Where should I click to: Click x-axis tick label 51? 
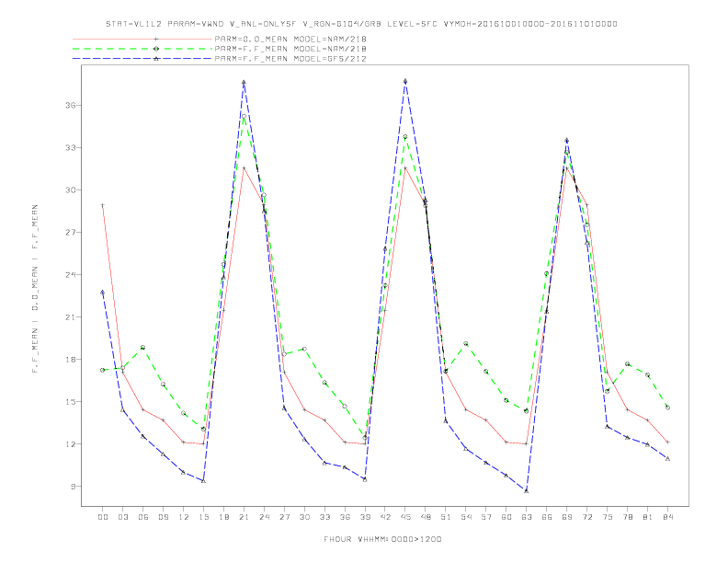click(x=446, y=517)
